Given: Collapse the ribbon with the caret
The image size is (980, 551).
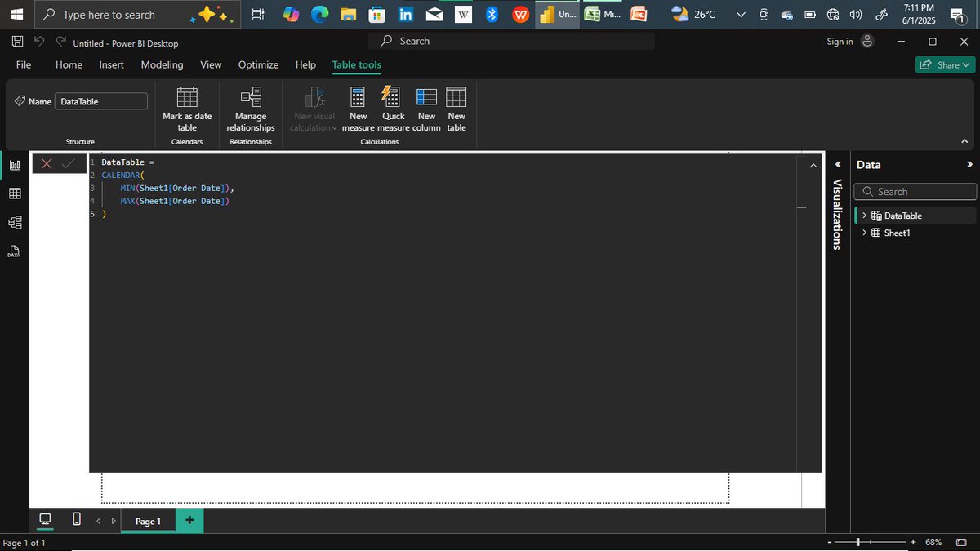Looking at the screenshot, I should pyautogui.click(x=964, y=141).
